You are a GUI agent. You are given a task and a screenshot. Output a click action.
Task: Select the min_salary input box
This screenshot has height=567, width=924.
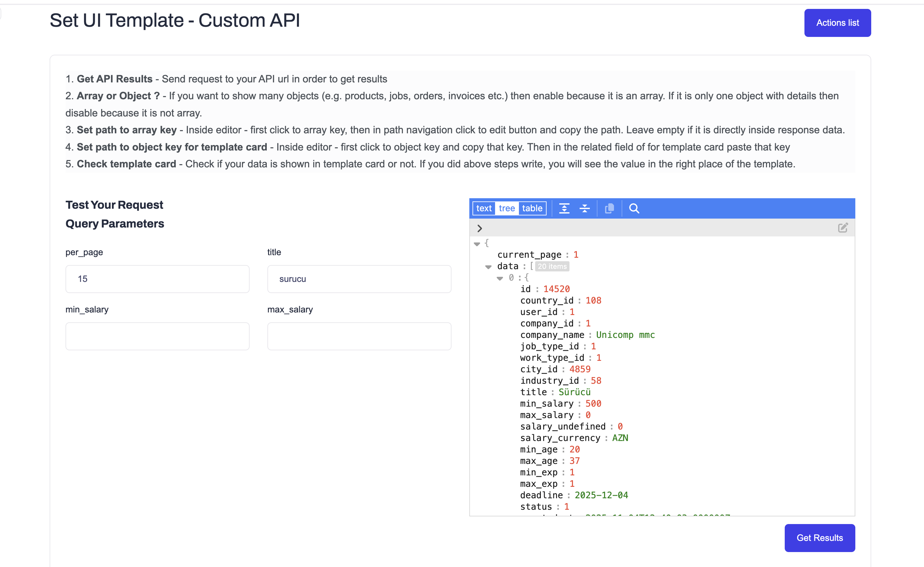157,336
